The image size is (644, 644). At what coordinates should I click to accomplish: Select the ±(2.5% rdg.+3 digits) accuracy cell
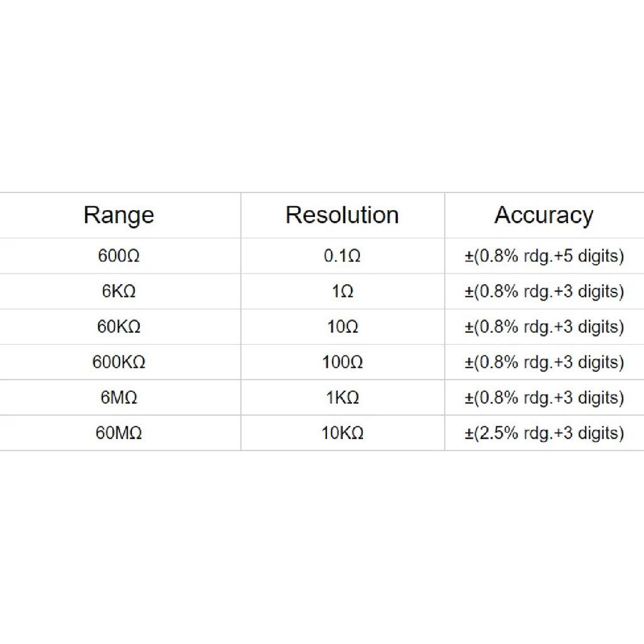(x=544, y=433)
